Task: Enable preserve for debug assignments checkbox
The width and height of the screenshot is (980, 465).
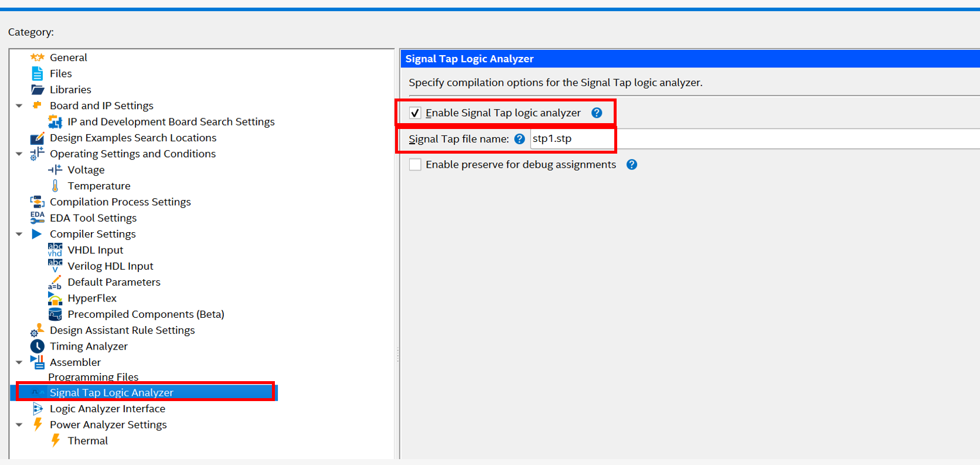Action: pyautogui.click(x=415, y=165)
